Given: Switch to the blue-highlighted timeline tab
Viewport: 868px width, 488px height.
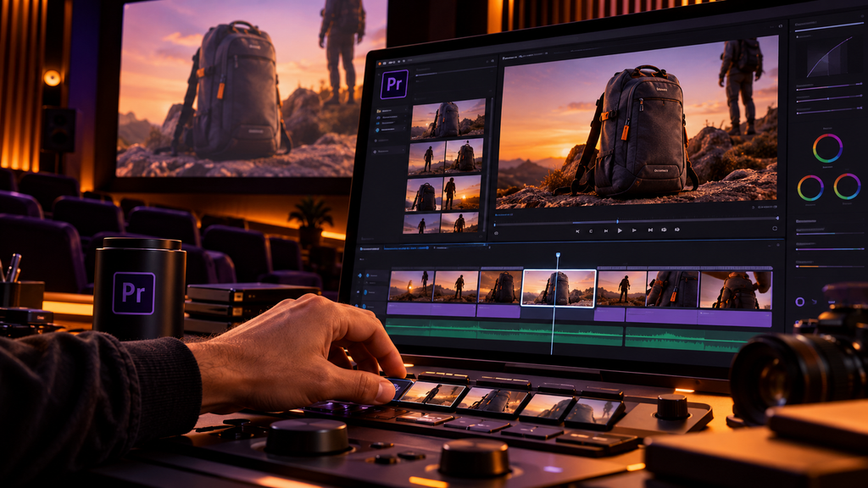Looking at the screenshot, I should (x=406, y=248).
